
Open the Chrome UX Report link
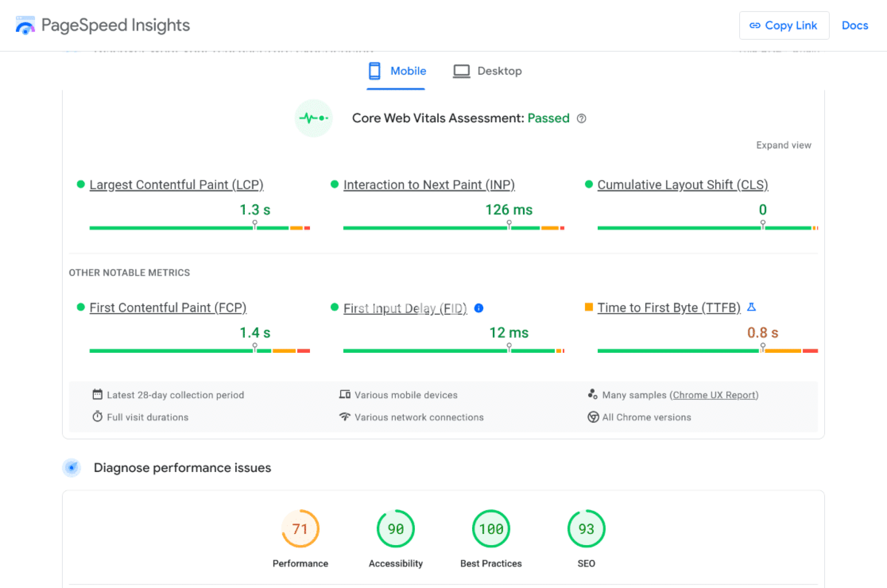(x=714, y=395)
